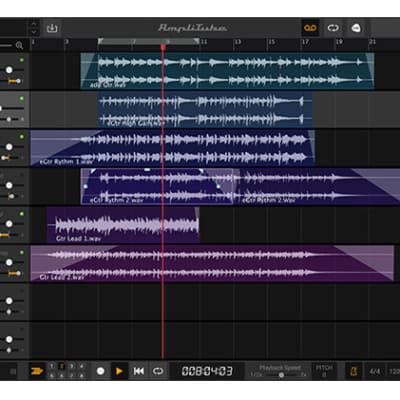Enable the dim LED on eGtr Rythm 2 track
This screenshot has height=400, width=400.
click(x=22, y=175)
